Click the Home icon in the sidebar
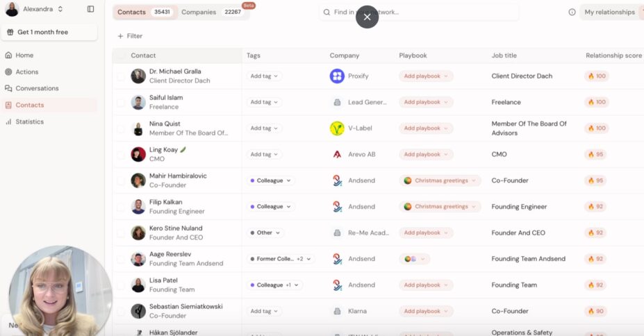This screenshot has height=336, width=644. point(8,55)
